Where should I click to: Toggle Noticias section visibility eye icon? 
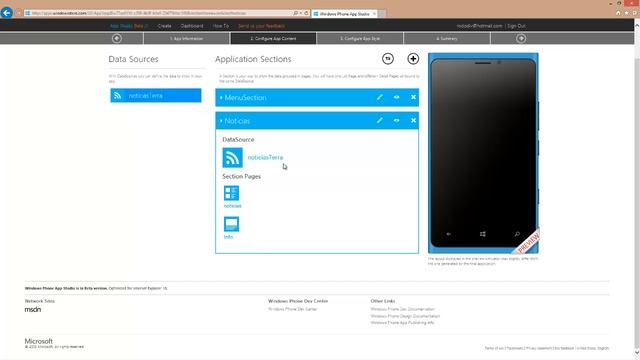pyautogui.click(x=396, y=120)
